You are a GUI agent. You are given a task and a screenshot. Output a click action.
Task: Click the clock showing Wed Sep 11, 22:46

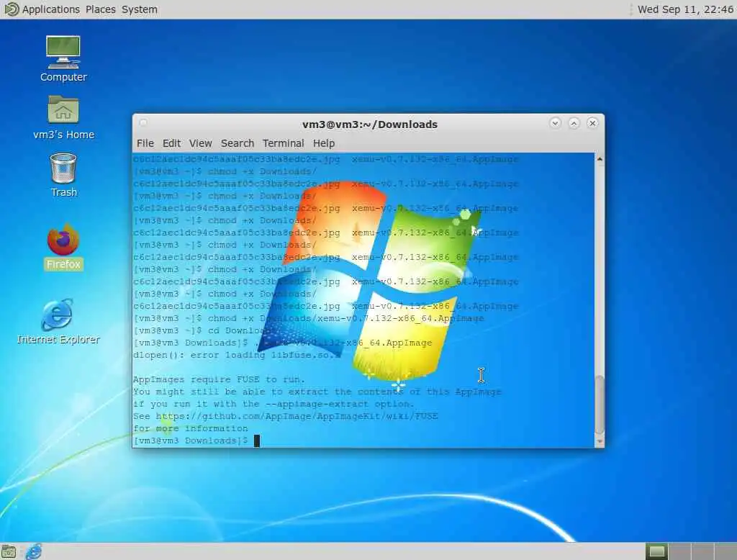click(685, 9)
